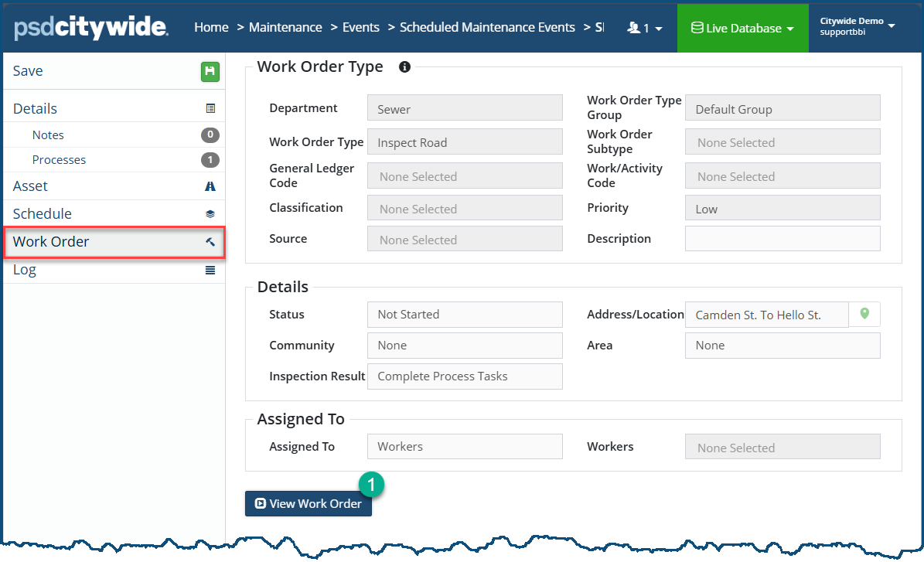Click the General Ledger Code field
This screenshot has height=562, width=924.
[x=465, y=175]
